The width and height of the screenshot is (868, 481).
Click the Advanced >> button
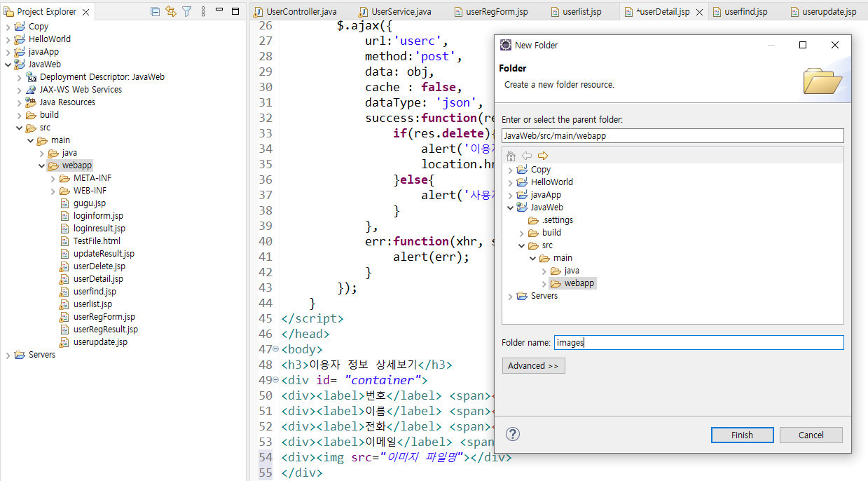(533, 366)
